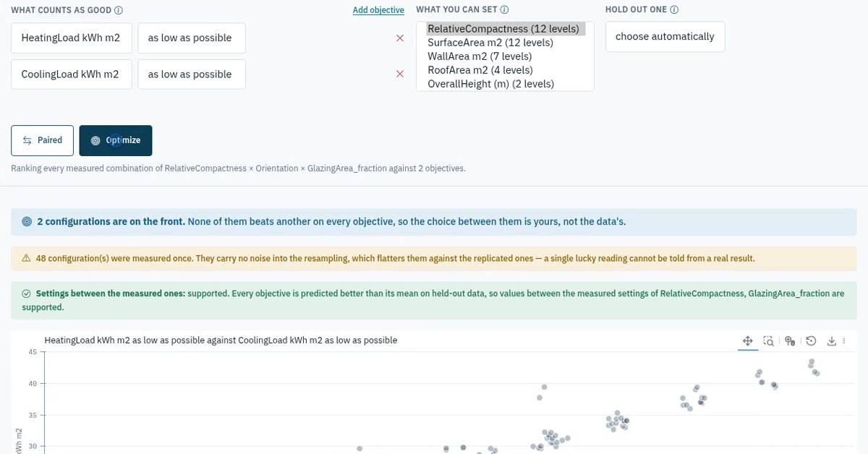
Task: Click the target icon in front banner
Action: pos(27,222)
